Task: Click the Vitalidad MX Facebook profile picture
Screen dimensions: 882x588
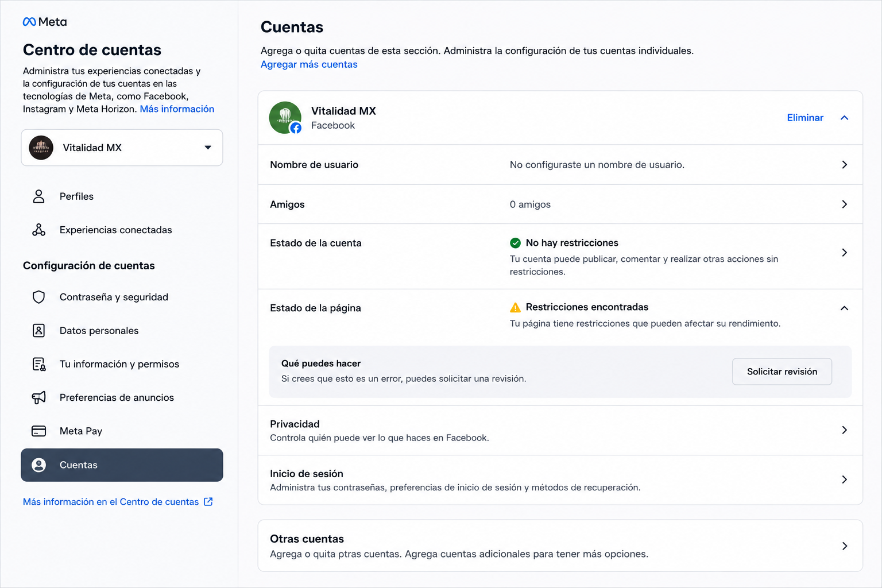Action: coord(285,118)
